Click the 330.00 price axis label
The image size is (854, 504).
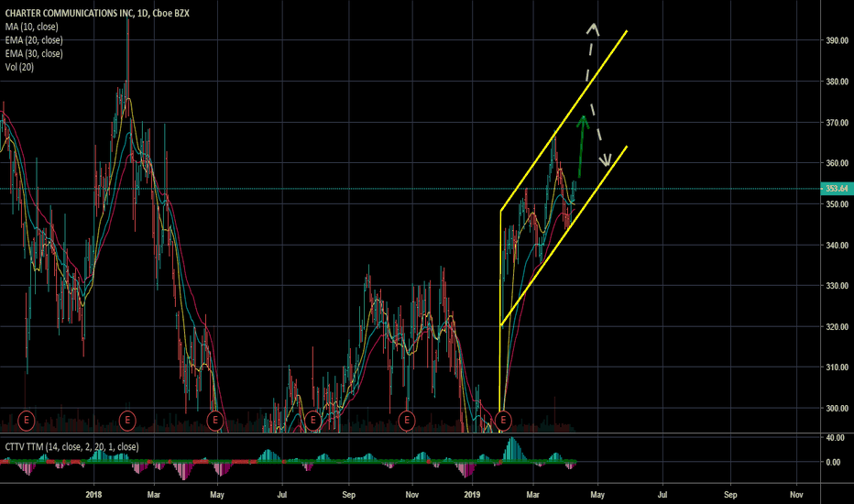point(838,286)
